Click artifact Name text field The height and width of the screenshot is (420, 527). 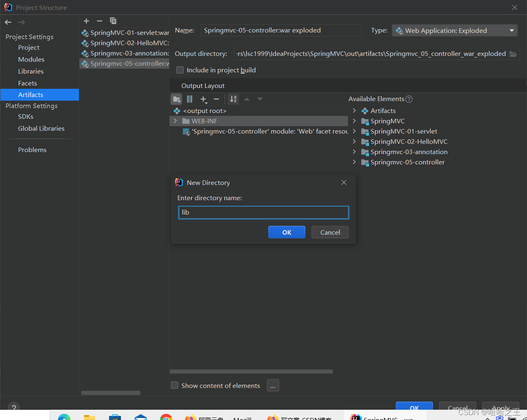tap(281, 30)
